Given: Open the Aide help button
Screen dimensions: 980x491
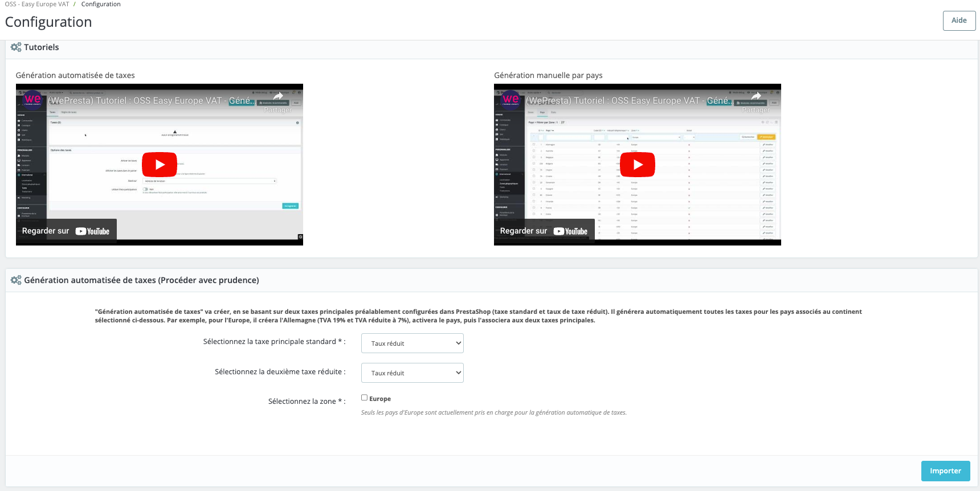Looking at the screenshot, I should tap(959, 21).
